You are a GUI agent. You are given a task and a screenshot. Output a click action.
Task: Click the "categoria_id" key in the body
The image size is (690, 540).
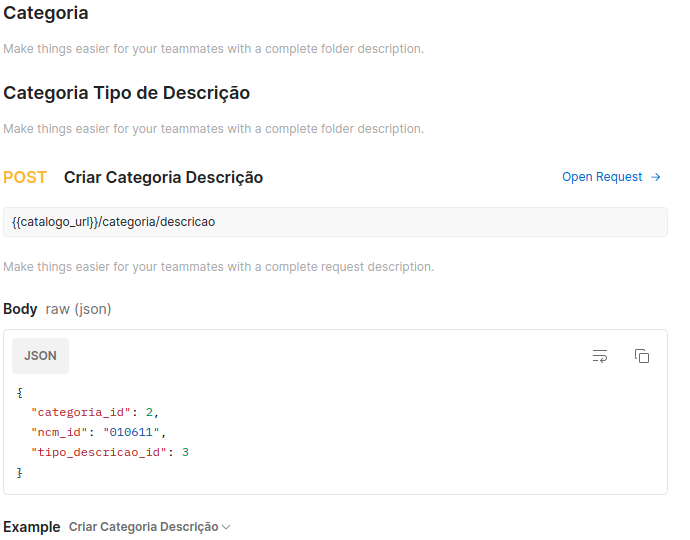tap(81, 412)
